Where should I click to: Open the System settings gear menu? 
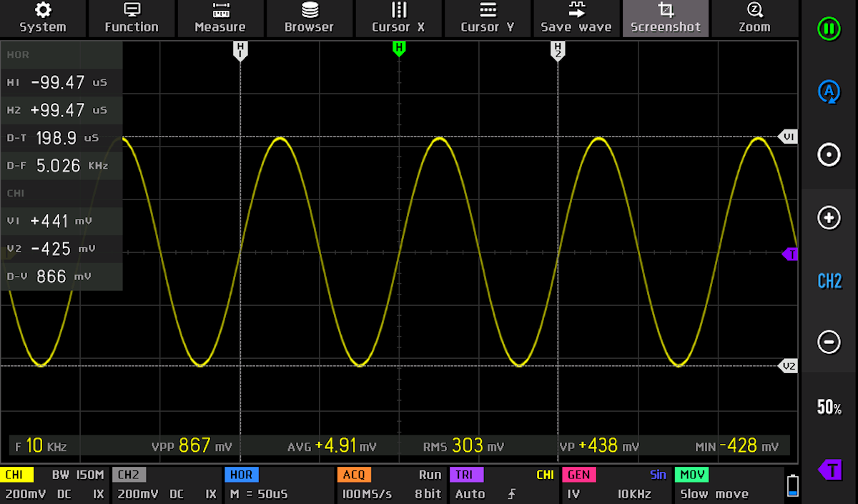tap(43, 19)
